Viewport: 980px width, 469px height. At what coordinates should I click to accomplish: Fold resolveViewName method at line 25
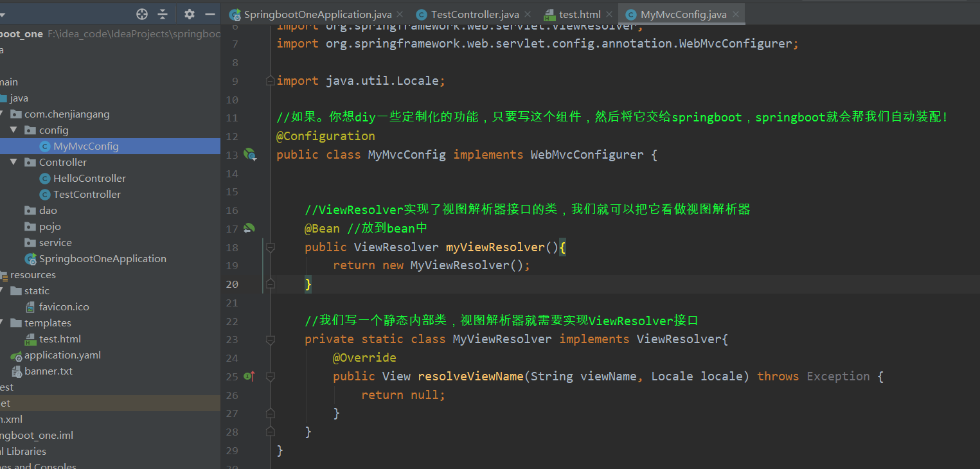click(271, 376)
